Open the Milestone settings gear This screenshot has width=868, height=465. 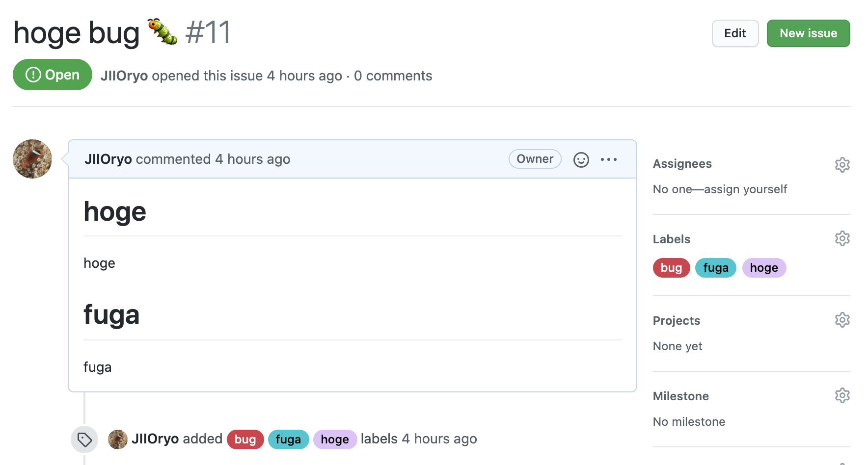pyautogui.click(x=842, y=395)
